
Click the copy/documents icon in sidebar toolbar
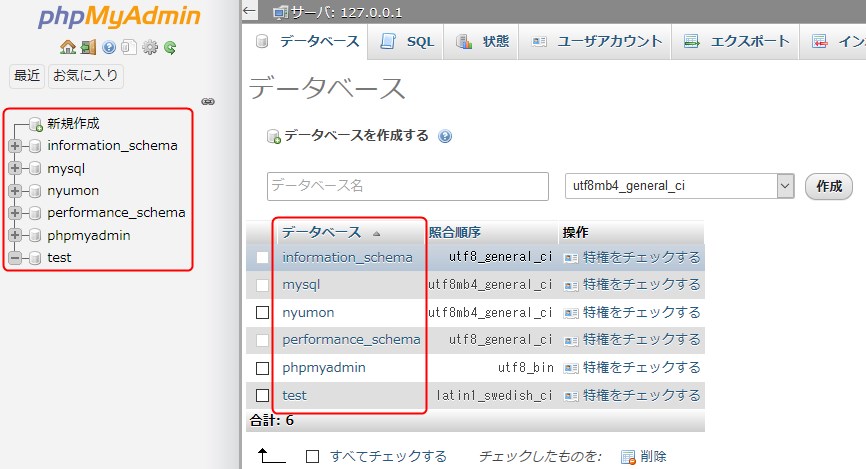(129, 47)
